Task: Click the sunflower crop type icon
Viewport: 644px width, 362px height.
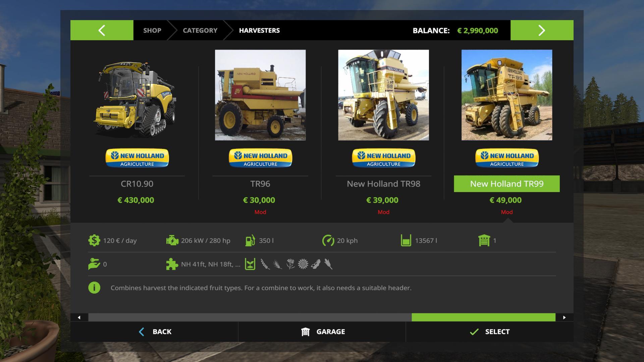Action: 303,264
